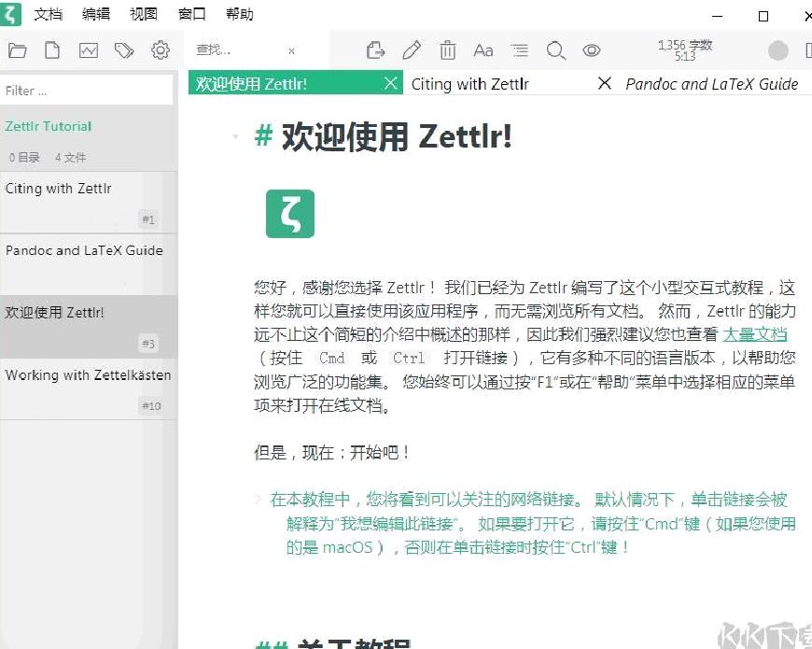Viewport: 812px width, 649px height.
Task: Click the grey circle pomodoro timer
Action: click(x=777, y=50)
